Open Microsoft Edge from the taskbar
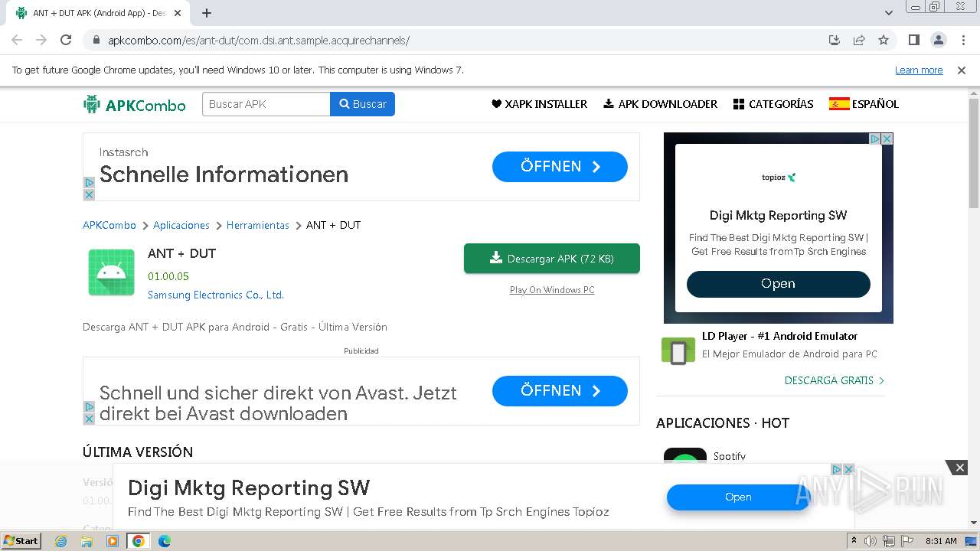 164,541
